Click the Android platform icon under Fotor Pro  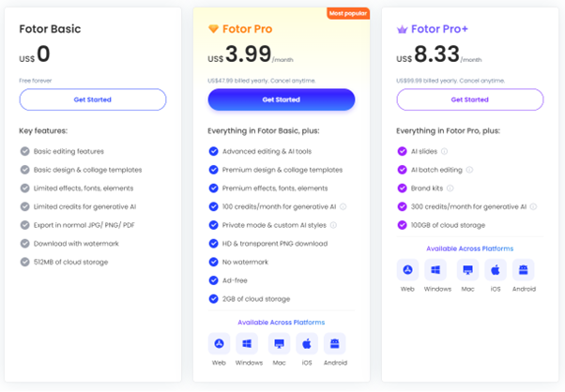click(x=335, y=343)
